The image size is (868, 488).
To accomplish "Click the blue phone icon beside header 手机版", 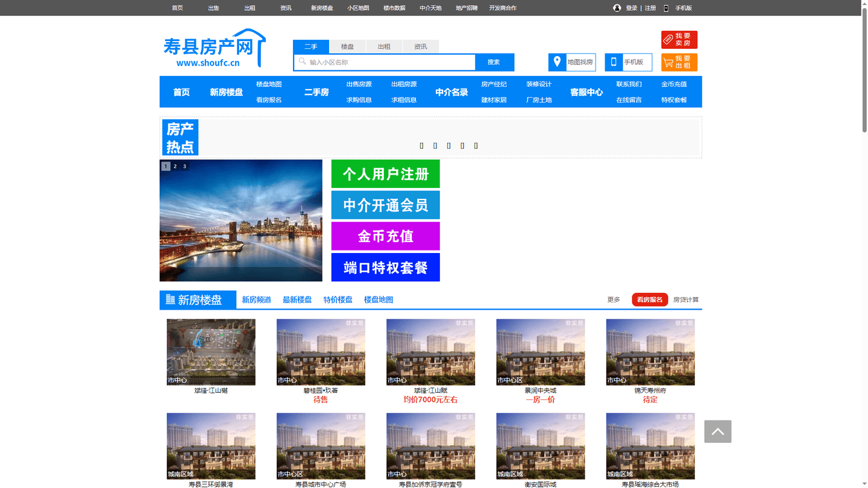I will pos(614,61).
